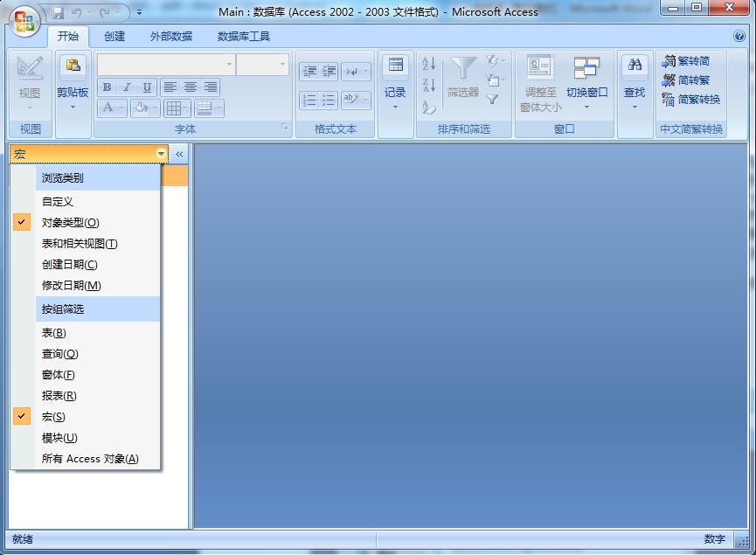Viewport: 756px width, 555px height.
Task: Expand the 切换窗口 switch windows dropdown
Action: click(x=586, y=107)
